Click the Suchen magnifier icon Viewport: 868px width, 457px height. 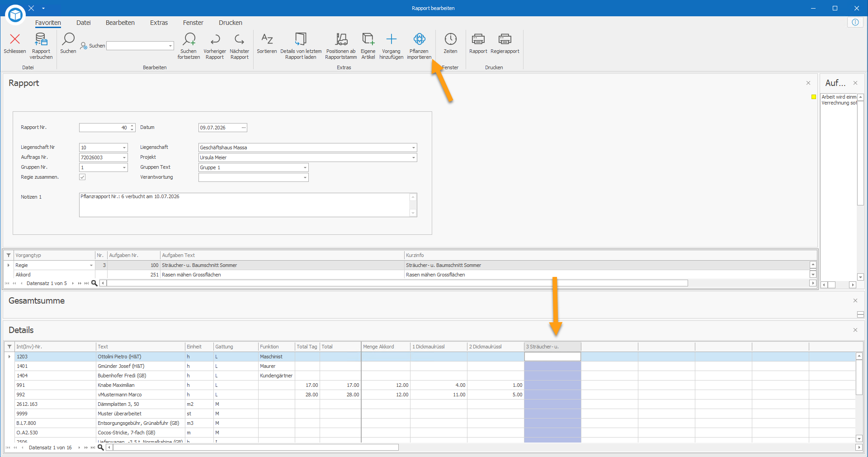click(68, 39)
